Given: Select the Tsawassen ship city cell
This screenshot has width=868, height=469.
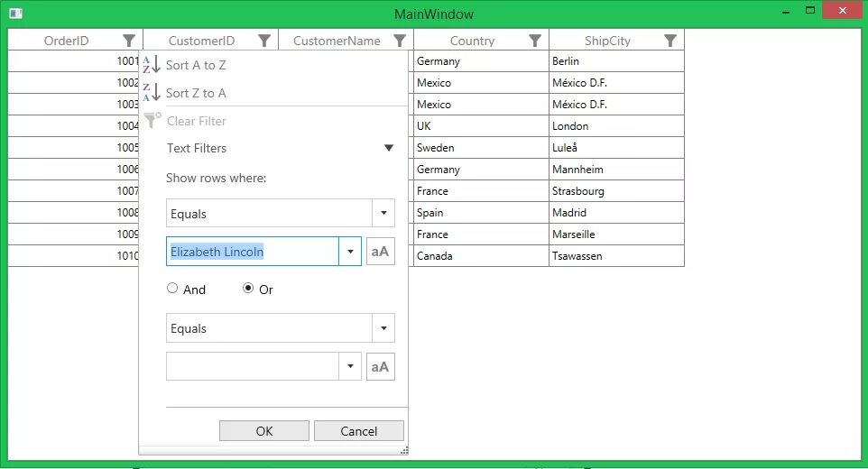Looking at the screenshot, I should tap(616, 255).
